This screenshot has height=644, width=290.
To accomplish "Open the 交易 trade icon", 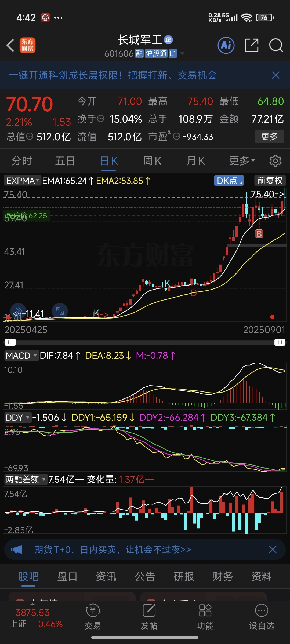I will tap(93, 617).
